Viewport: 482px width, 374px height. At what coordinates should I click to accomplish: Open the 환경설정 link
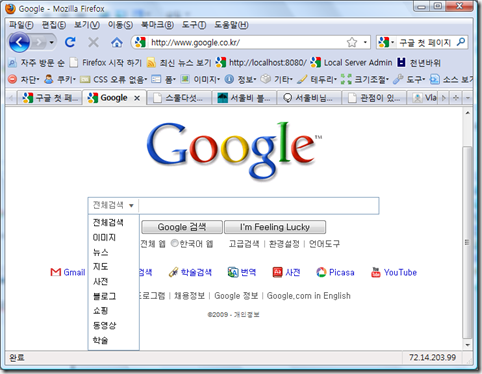click(x=284, y=244)
